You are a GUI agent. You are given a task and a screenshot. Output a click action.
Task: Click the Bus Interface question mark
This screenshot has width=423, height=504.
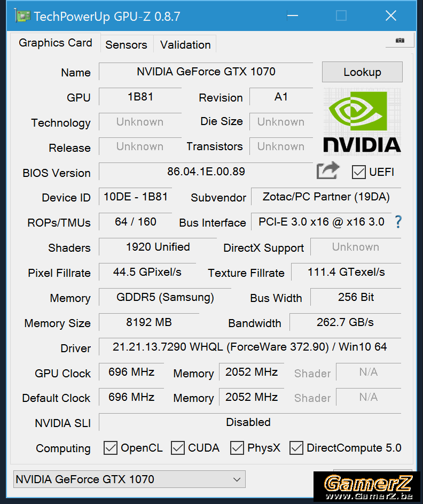[397, 222]
